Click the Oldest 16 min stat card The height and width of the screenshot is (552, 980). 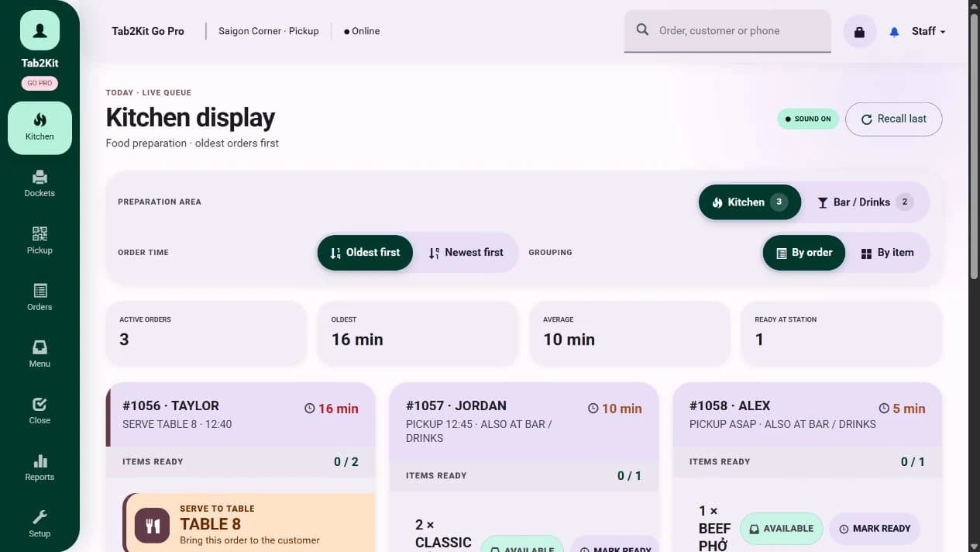418,333
